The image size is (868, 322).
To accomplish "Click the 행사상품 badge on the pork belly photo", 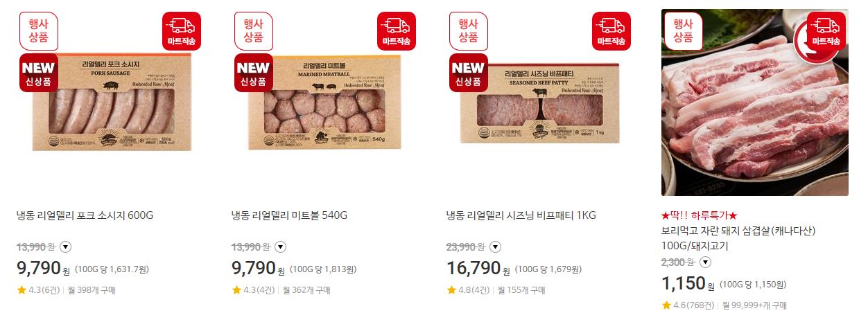I will [x=684, y=31].
